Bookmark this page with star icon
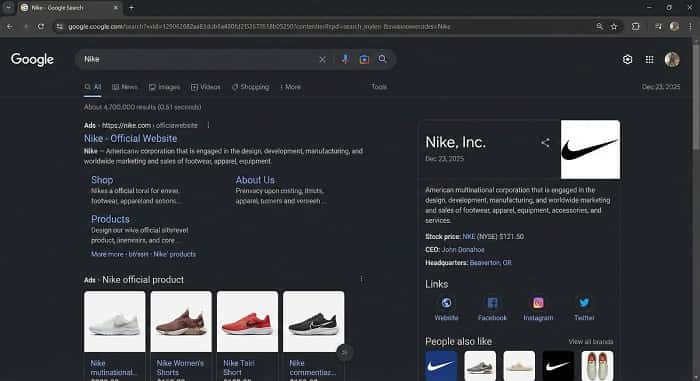The height and width of the screenshot is (381, 700). [x=614, y=27]
